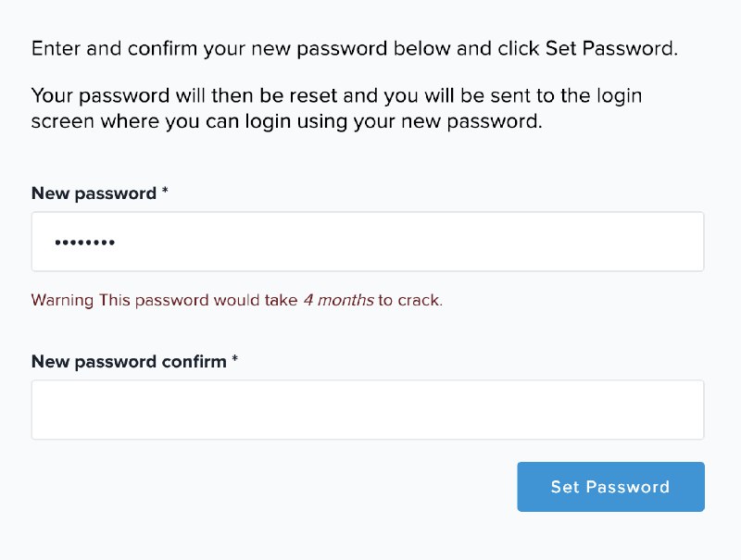Click the password crack-time warning message
The width and height of the screenshot is (741, 560).
237,300
